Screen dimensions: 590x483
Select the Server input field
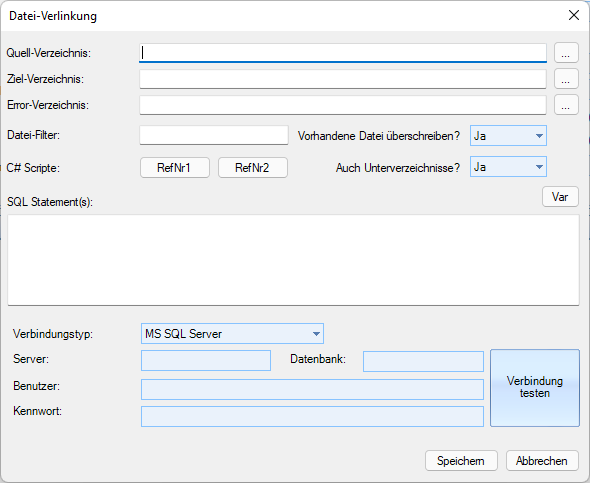coord(206,360)
